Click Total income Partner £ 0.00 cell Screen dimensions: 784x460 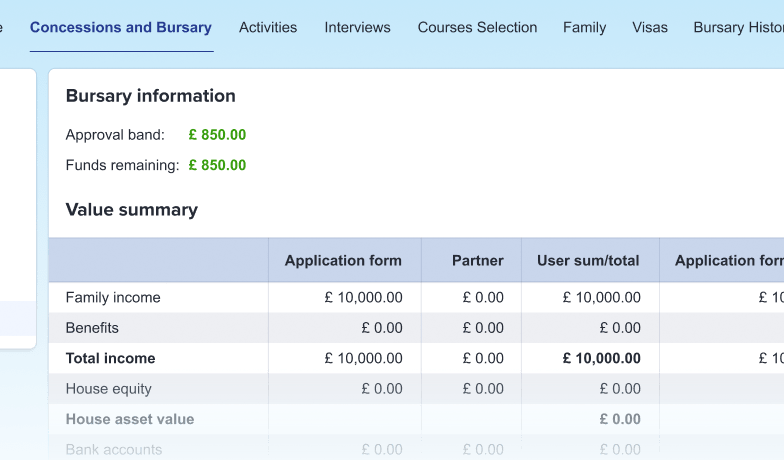[483, 358]
